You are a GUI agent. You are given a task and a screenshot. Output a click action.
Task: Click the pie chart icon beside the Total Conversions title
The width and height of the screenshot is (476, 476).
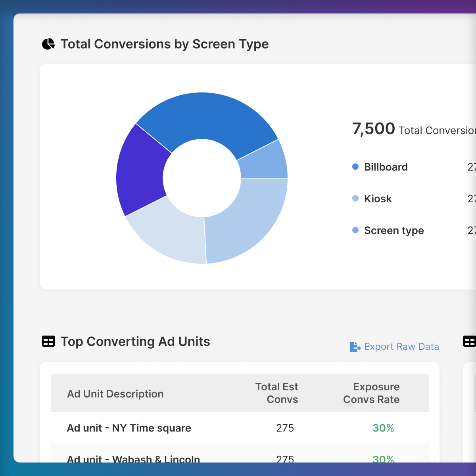click(x=48, y=44)
